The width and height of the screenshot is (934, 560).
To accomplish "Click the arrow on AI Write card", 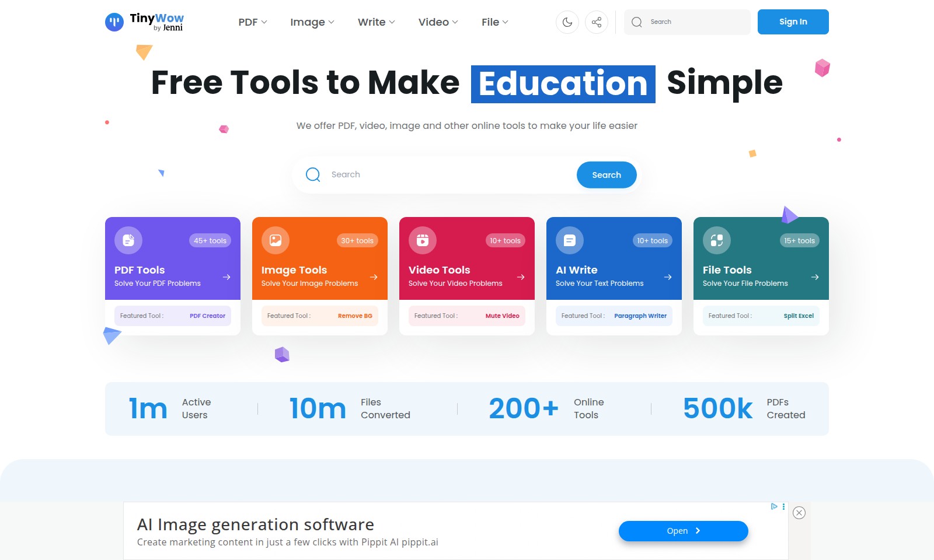I will (x=668, y=277).
